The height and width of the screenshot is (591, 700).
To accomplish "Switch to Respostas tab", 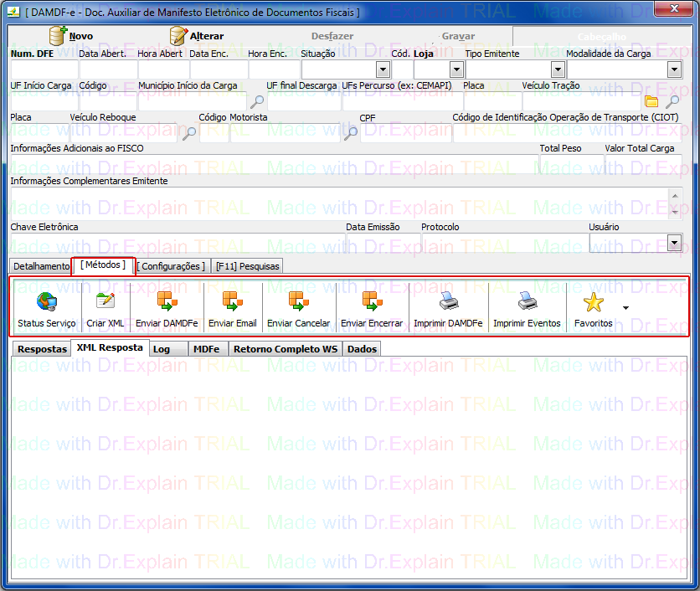I will pyautogui.click(x=42, y=349).
